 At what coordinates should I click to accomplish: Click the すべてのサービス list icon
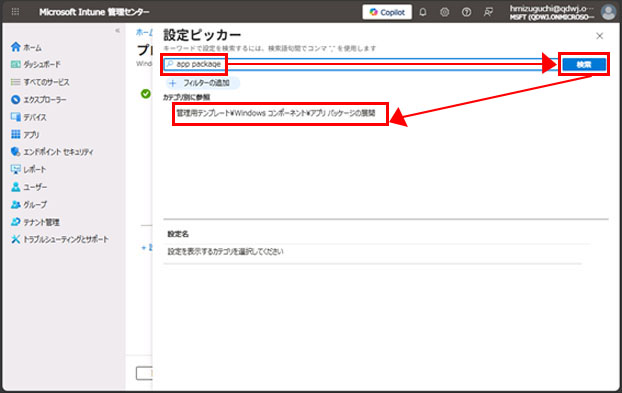click(15, 82)
